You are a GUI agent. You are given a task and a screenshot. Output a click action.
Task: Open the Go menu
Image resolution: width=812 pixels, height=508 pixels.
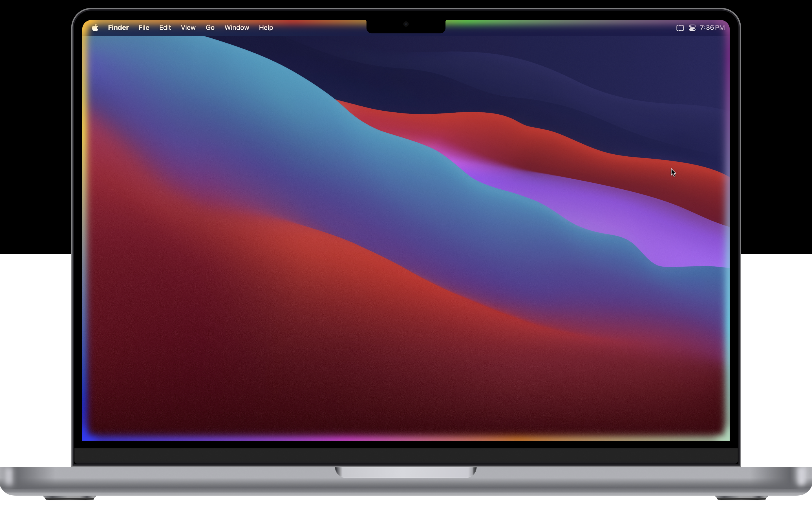[x=210, y=28]
